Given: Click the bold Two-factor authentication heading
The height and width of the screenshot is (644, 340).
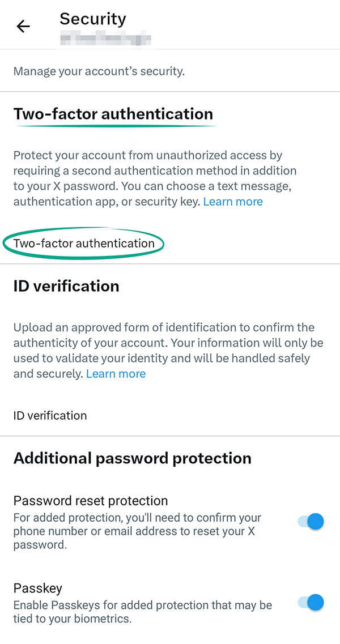Looking at the screenshot, I should pos(113,113).
